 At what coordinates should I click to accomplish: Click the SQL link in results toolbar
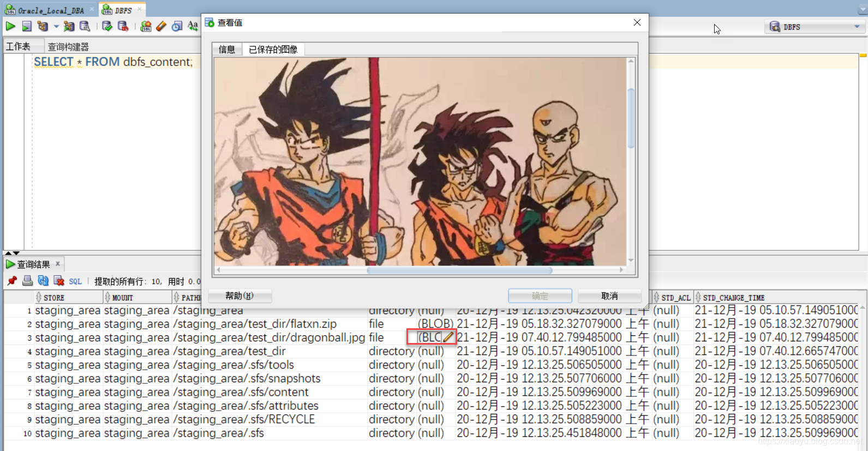(75, 281)
